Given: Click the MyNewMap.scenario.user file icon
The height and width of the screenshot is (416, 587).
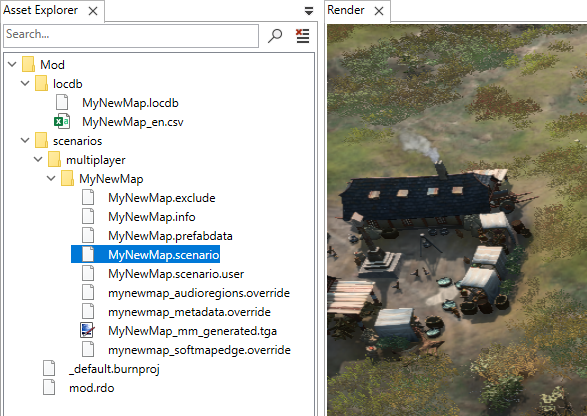Looking at the screenshot, I should coord(88,274).
